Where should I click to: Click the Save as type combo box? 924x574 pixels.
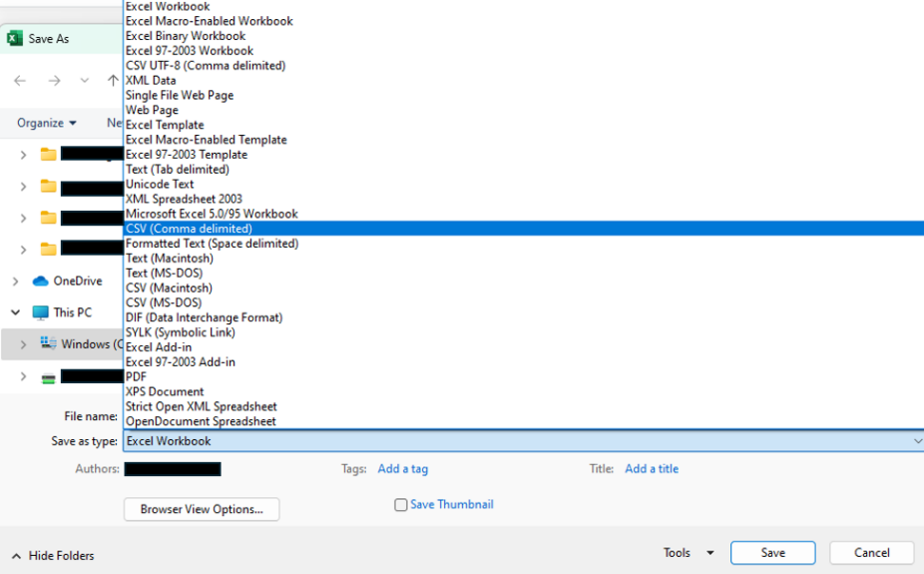(524, 441)
